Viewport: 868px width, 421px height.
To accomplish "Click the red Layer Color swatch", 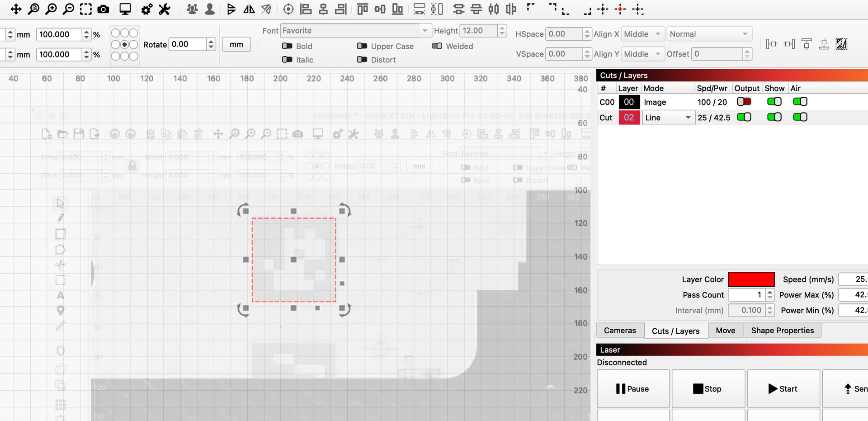I will click(751, 279).
